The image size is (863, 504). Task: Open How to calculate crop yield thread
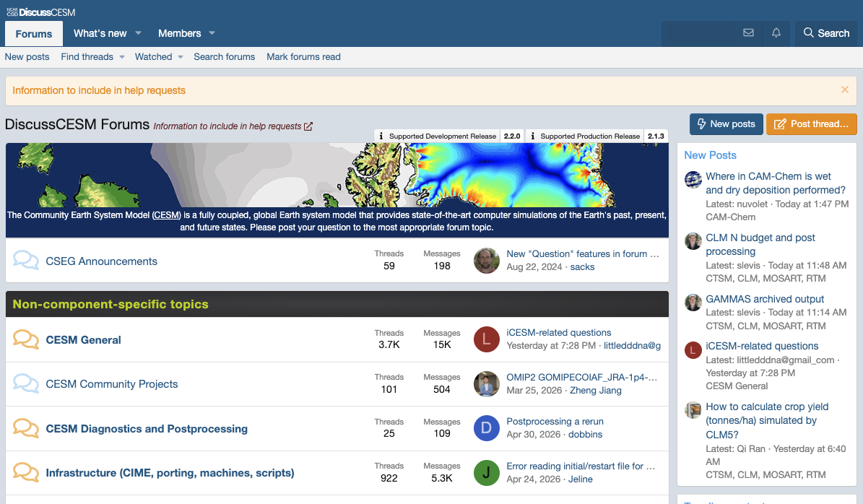click(767, 420)
